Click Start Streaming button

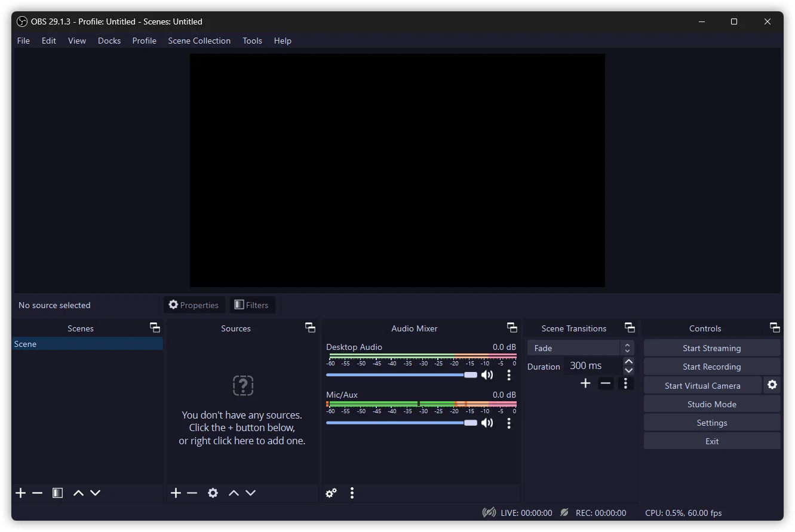click(x=711, y=348)
